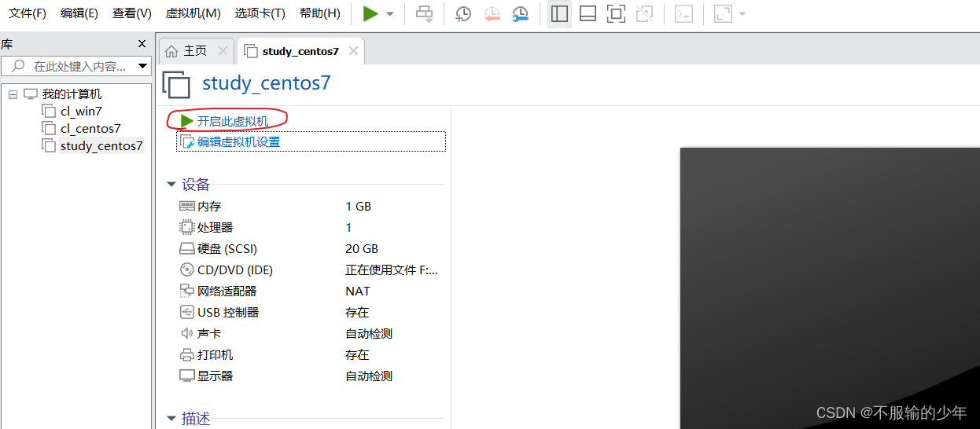
Task: Click the 显示器 device label
Action: tap(216, 376)
